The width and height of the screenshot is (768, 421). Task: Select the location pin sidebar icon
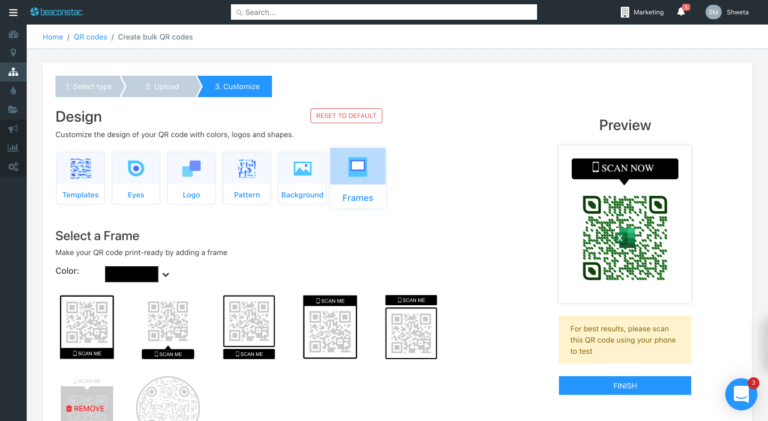point(13,53)
